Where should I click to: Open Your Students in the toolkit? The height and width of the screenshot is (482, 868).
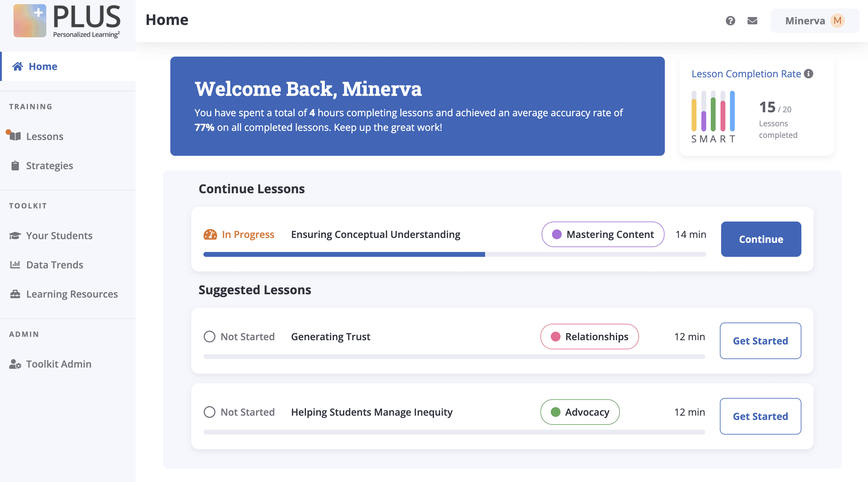point(59,235)
